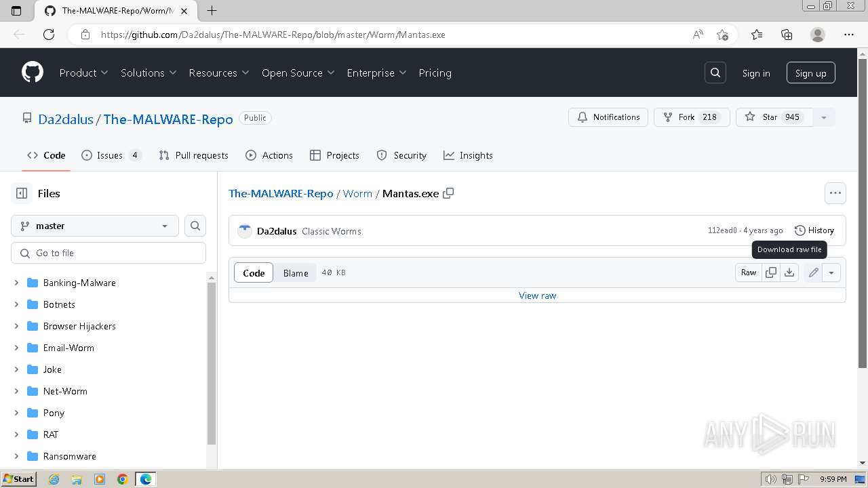
Task: Select the Code view toggle
Action: 254,272
